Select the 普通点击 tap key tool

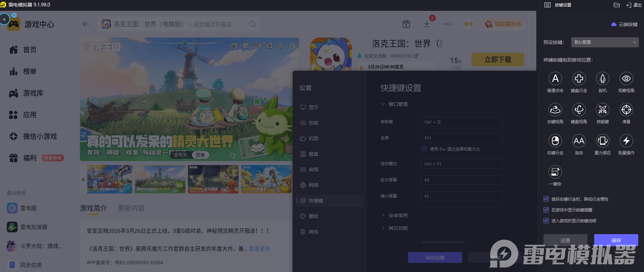[555, 78]
